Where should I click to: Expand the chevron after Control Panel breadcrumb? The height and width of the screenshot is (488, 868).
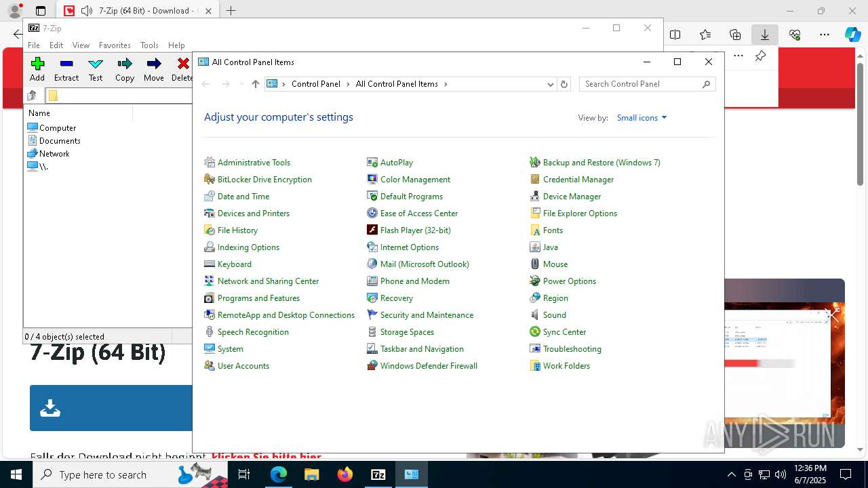pyautogui.click(x=348, y=84)
